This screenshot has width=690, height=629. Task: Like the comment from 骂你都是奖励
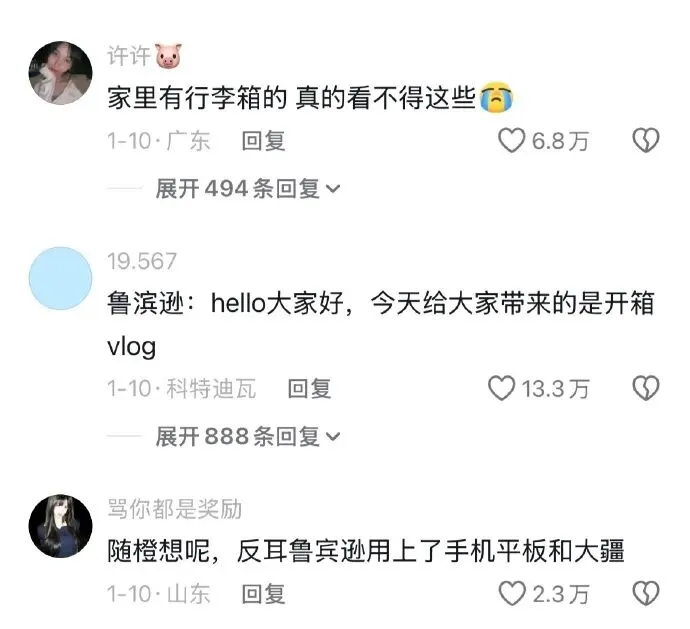pos(512,593)
